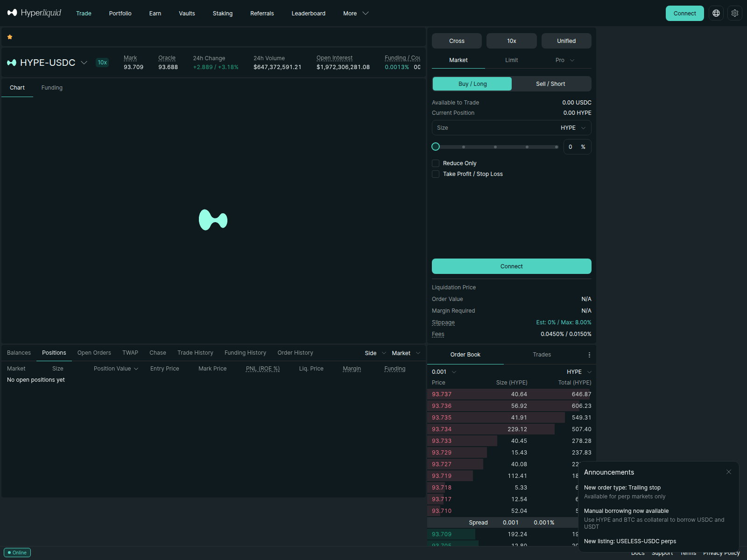Expand the Position Value column dropdown

tap(116, 369)
